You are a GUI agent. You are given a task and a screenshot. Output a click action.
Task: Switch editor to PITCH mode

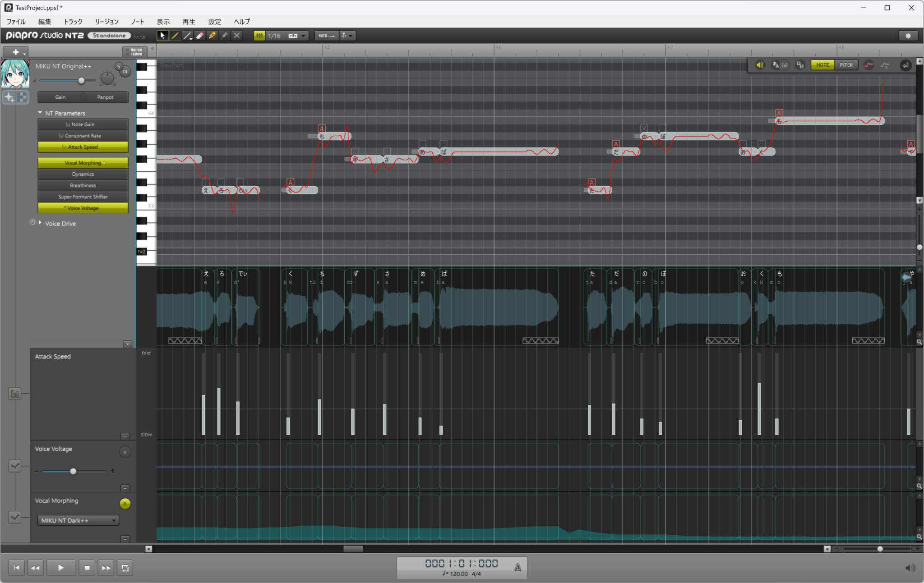[846, 65]
